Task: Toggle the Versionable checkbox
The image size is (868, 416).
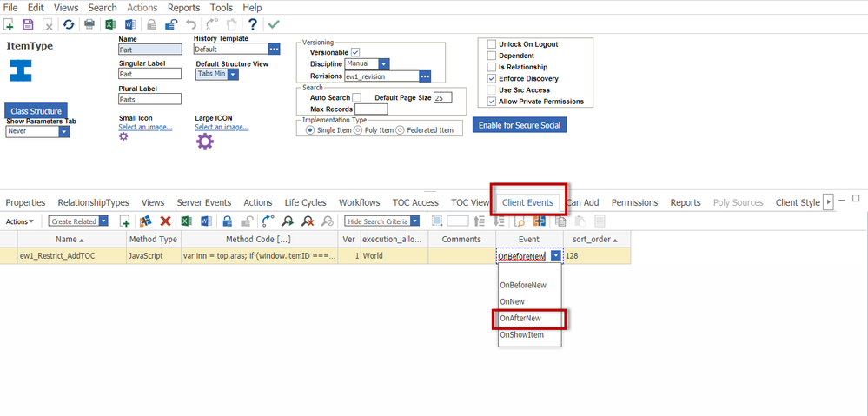Action: tap(355, 53)
